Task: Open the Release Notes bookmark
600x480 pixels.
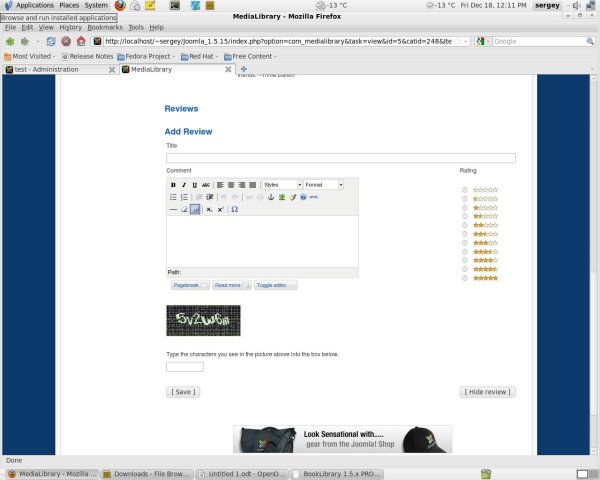Action: click(88, 57)
